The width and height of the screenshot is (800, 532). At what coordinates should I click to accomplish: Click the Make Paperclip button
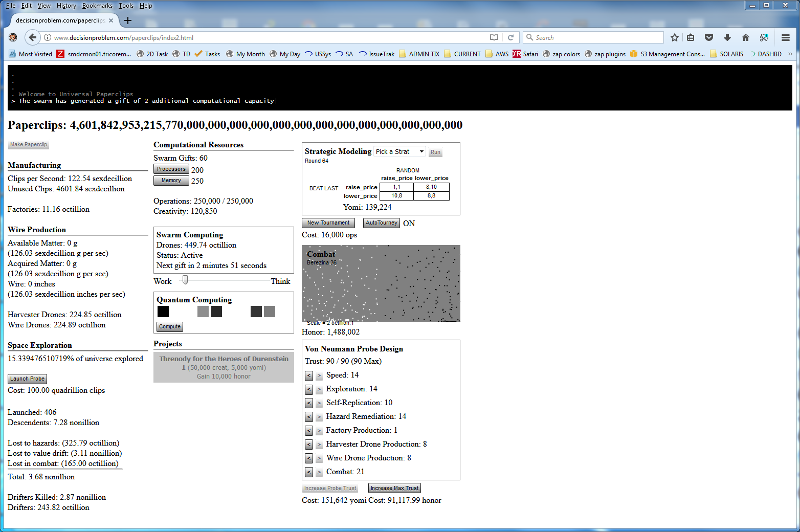tap(29, 145)
